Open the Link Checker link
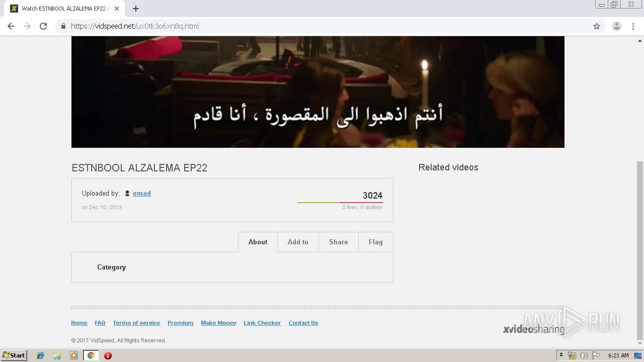The width and height of the screenshot is (644, 362). coord(262,323)
